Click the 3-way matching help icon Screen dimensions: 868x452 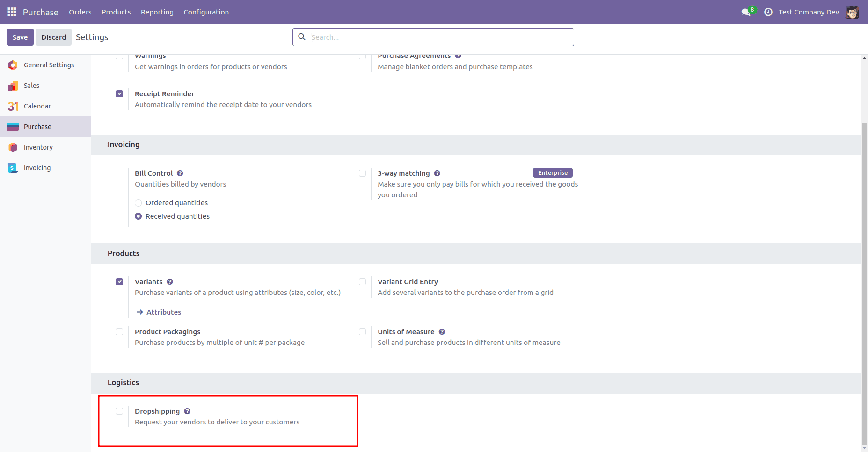click(437, 173)
